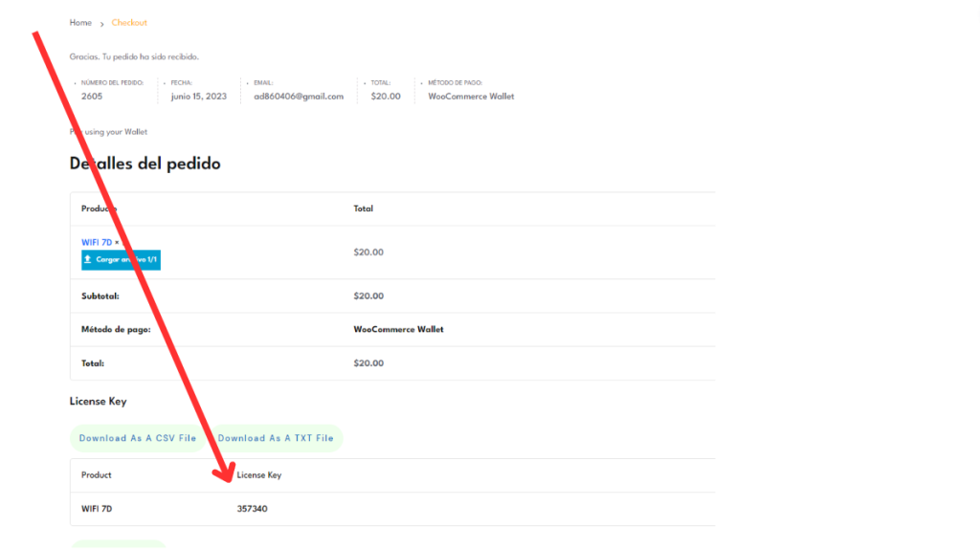Click the upload icon on Cargar archivo

pos(88,259)
